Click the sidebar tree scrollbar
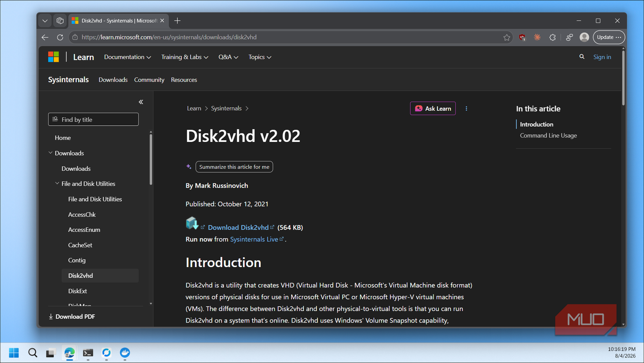644x363 pixels. point(151,160)
